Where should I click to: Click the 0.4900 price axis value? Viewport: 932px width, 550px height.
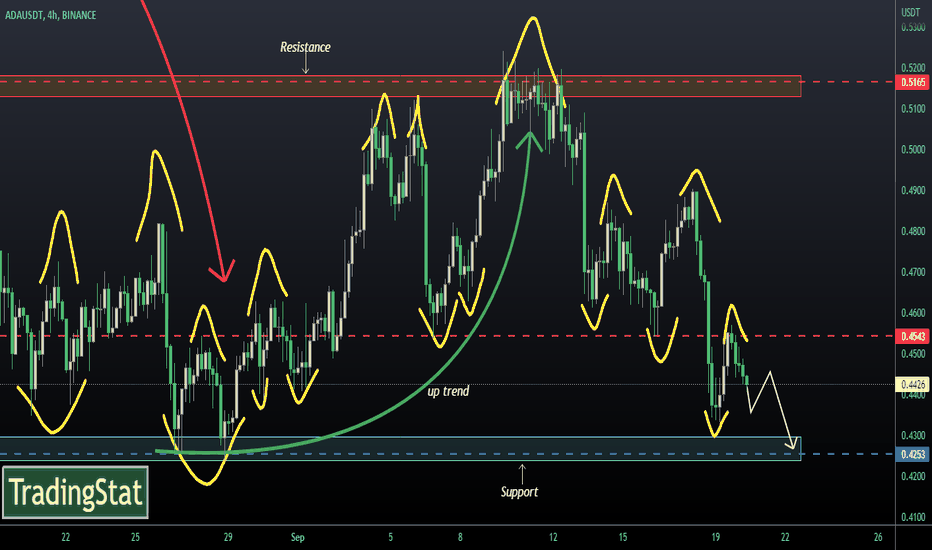[x=913, y=190]
